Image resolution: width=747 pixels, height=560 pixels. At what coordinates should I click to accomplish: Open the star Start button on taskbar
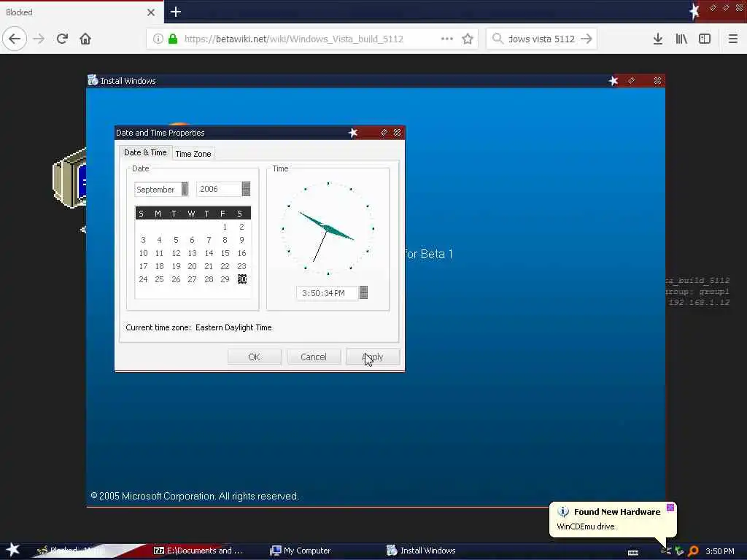13,550
